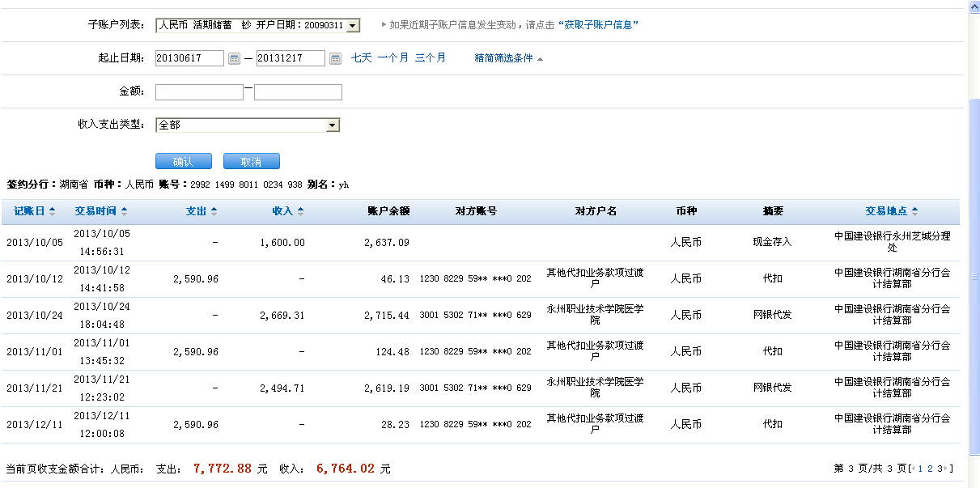Viewport: 980px width, 488px height.
Task: Click the date cell 2013/12/11
Action: [x=34, y=424]
